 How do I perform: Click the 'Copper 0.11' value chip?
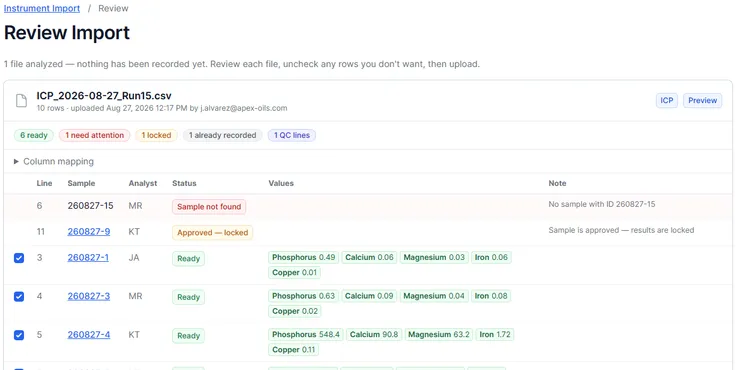(x=294, y=350)
